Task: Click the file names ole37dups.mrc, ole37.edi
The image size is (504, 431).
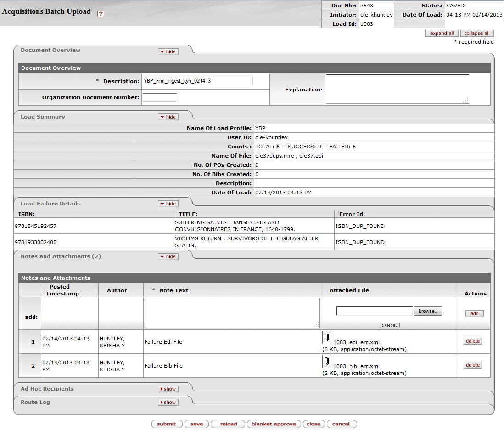Action: 289,156
